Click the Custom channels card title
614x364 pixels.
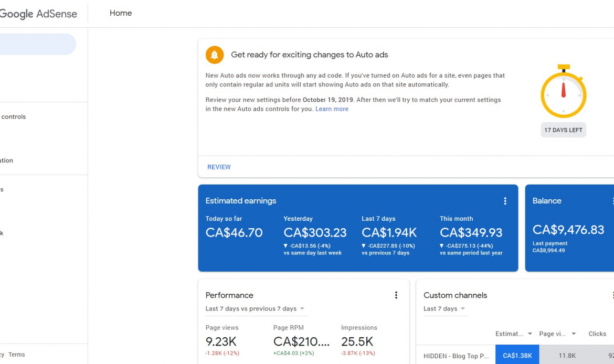455,295
